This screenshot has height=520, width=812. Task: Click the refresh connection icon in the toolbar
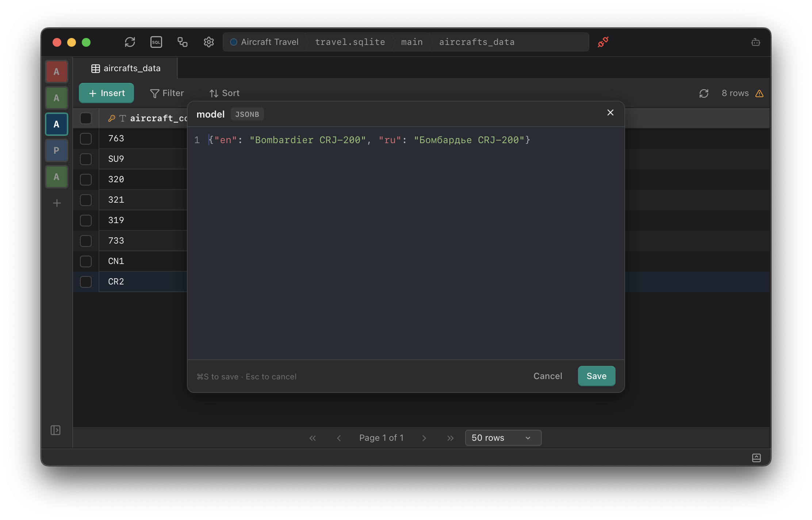pos(130,42)
